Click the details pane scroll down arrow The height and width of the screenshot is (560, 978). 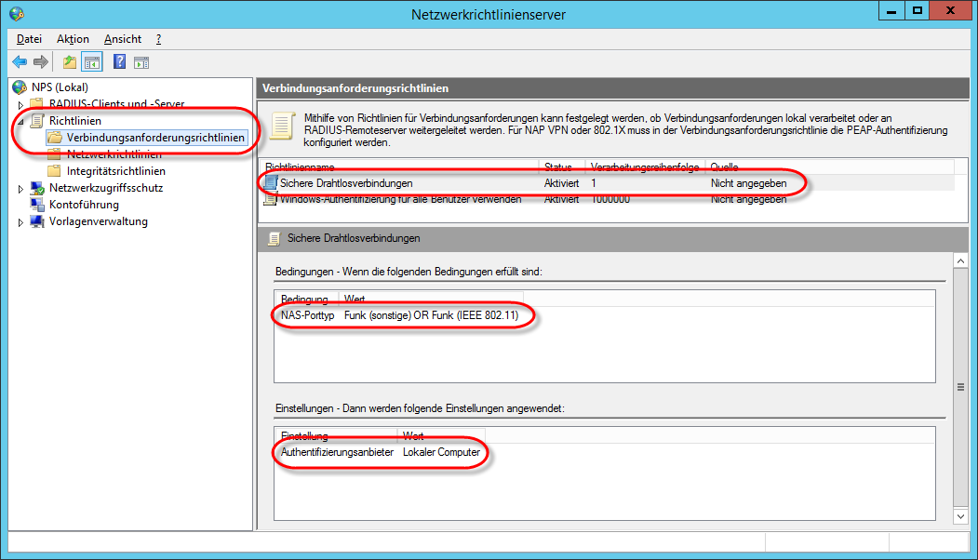[x=960, y=516]
